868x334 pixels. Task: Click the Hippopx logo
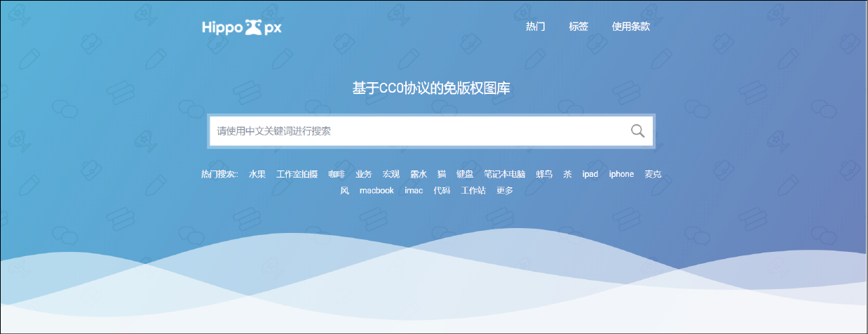pos(241,28)
